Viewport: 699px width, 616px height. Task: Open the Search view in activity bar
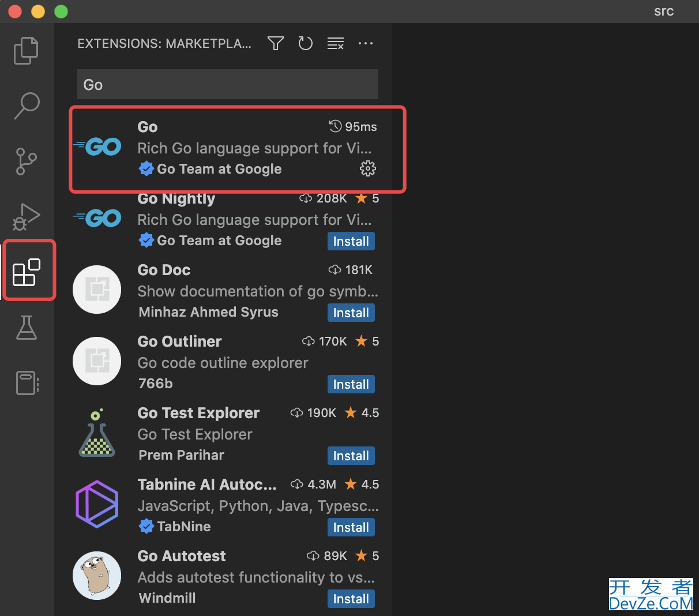point(27,106)
